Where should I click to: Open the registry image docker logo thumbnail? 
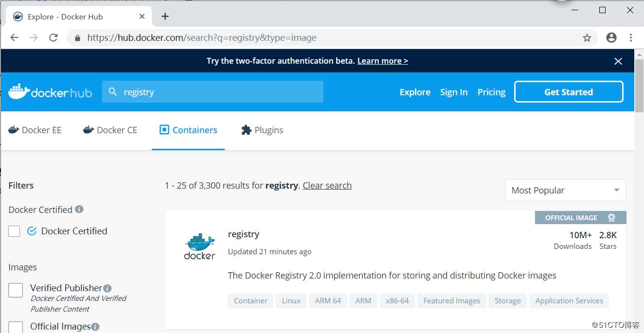[x=199, y=246]
